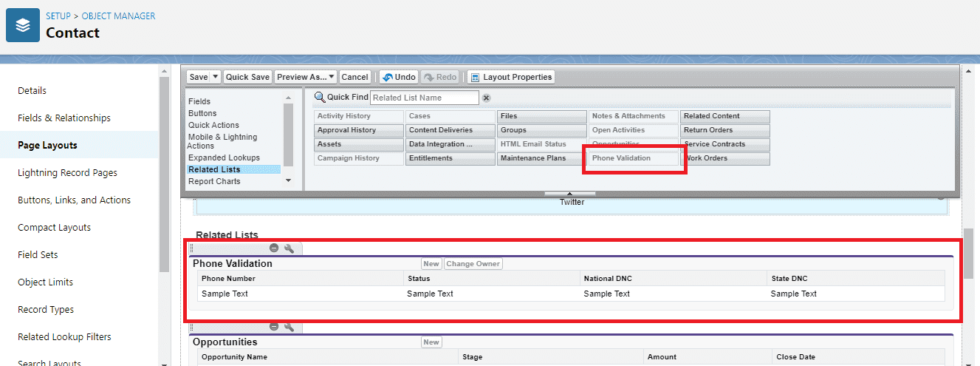Open Opportunities related list wrench settings

pyautogui.click(x=289, y=327)
